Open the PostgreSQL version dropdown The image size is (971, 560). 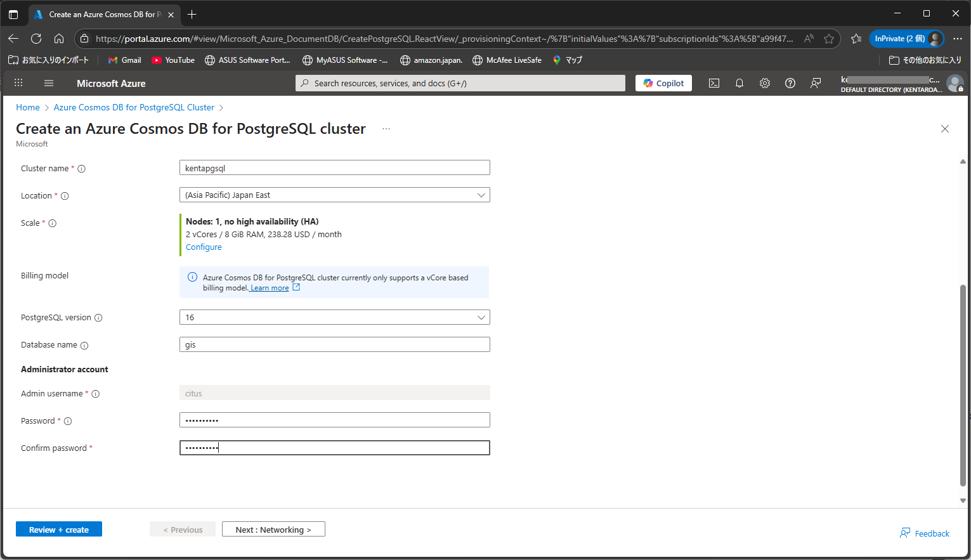click(x=335, y=317)
